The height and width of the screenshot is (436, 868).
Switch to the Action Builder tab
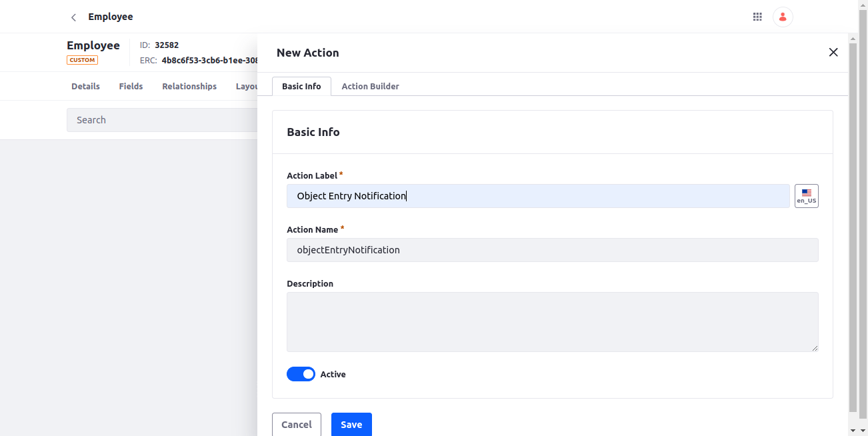[370, 86]
